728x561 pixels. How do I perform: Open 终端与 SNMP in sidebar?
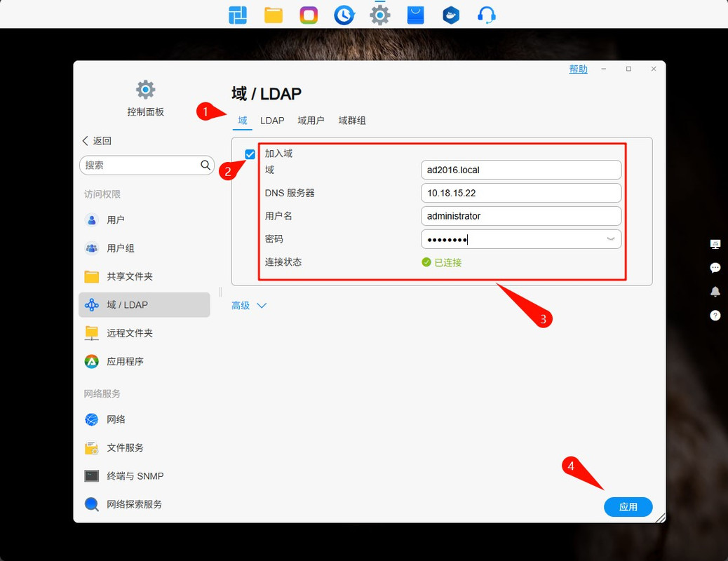(x=144, y=476)
